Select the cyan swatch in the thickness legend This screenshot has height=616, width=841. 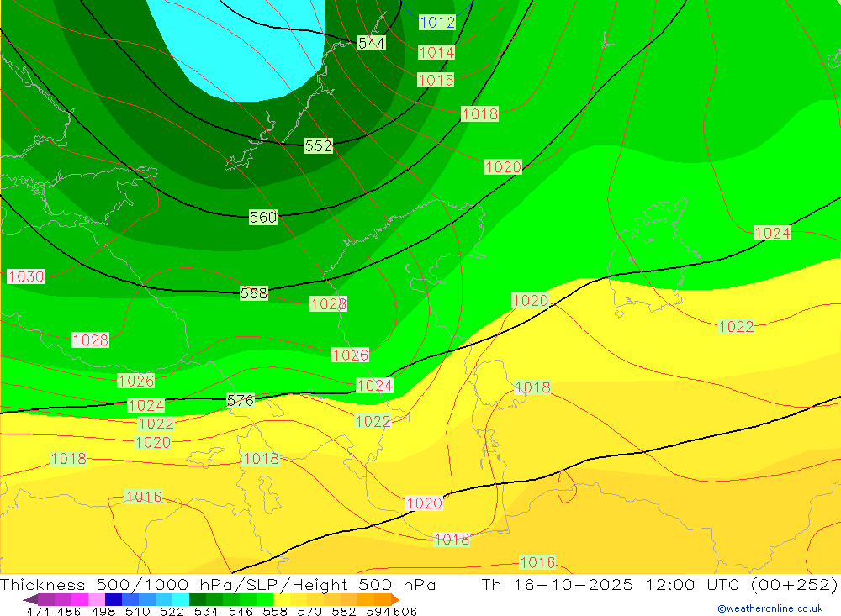tap(181, 599)
